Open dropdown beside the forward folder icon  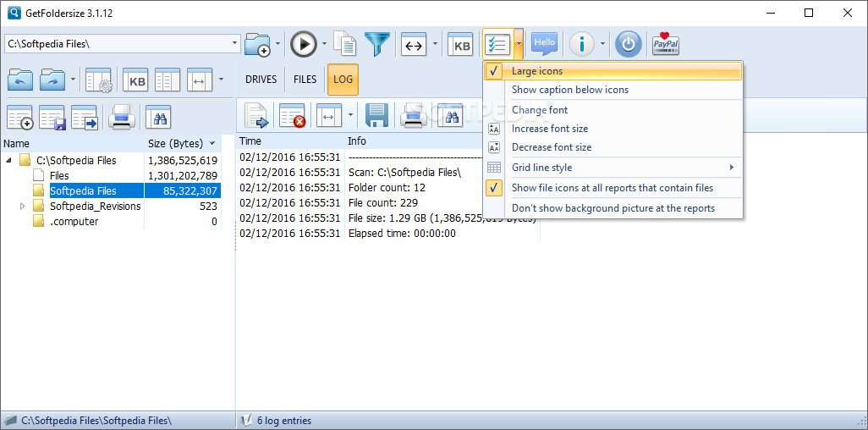[x=74, y=80]
